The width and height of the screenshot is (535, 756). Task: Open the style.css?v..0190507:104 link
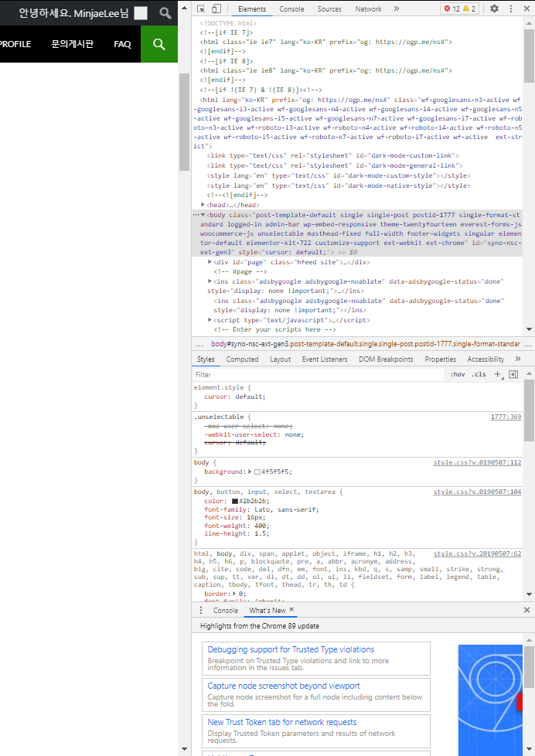[x=477, y=492]
